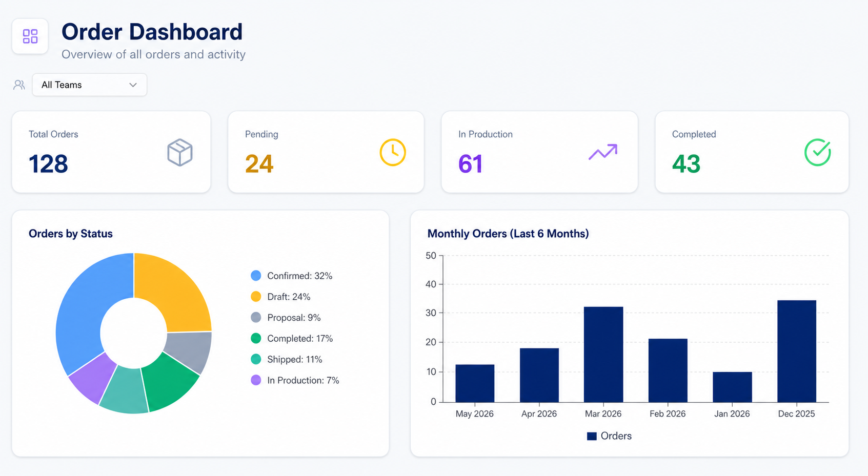This screenshot has height=476, width=868.
Task: Click the May 2026 axis label
Action: [475, 413]
